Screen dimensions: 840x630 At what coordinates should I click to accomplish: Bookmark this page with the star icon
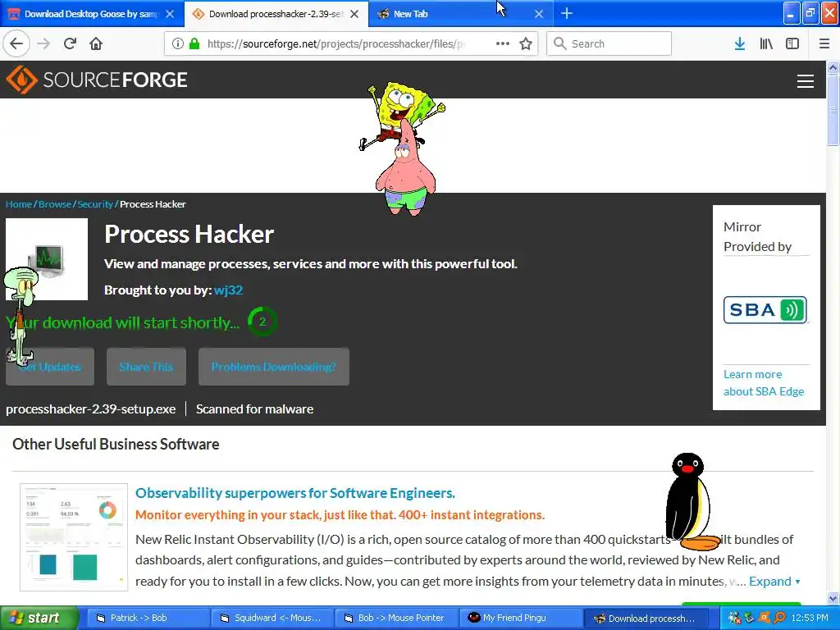[x=526, y=43]
